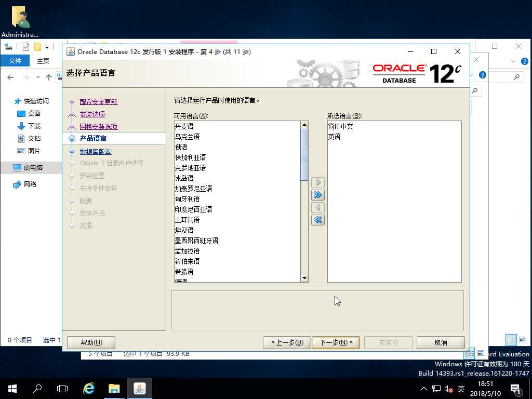Select 希腊语 in available languages
This screenshot has width=532, height=399.
237,272
